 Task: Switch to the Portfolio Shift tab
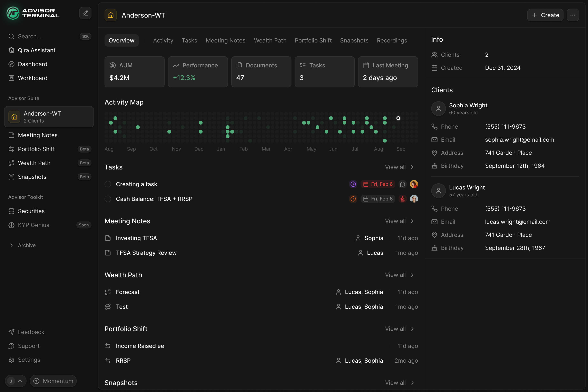point(313,40)
